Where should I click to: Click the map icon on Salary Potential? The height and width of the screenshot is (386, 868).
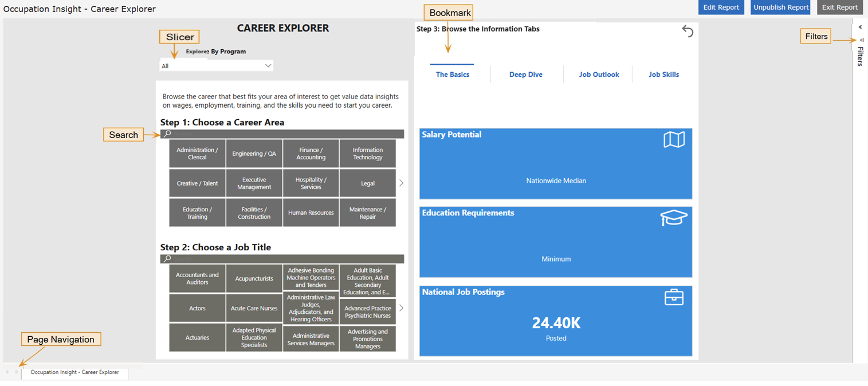click(674, 140)
